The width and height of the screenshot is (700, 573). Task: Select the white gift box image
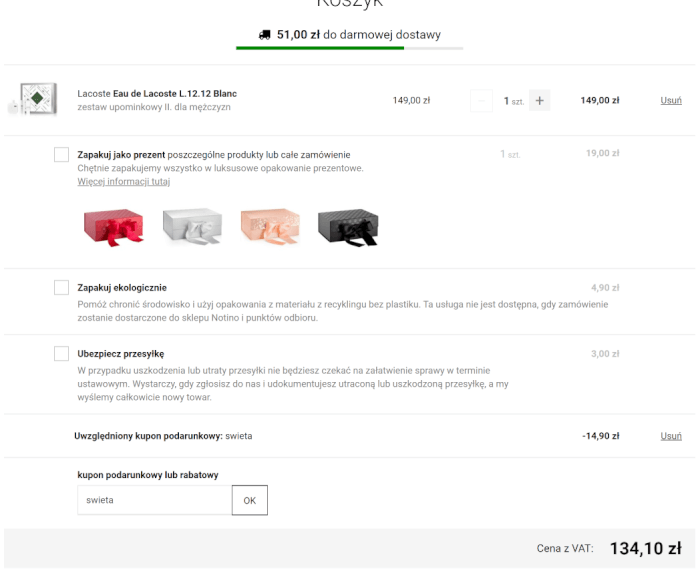pyautogui.click(x=191, y=226)
